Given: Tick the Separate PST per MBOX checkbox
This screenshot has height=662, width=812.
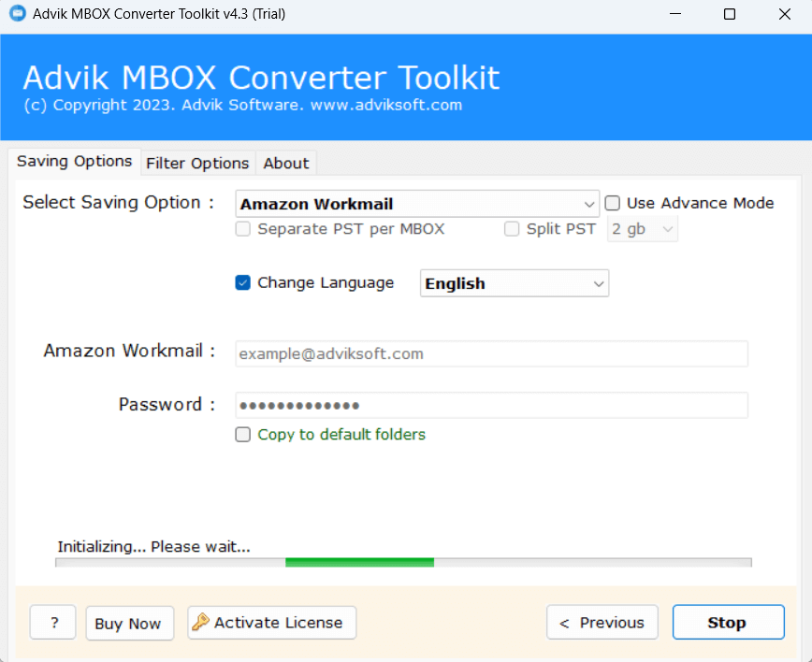Looking at the screenshot, I should coord(243,229).
